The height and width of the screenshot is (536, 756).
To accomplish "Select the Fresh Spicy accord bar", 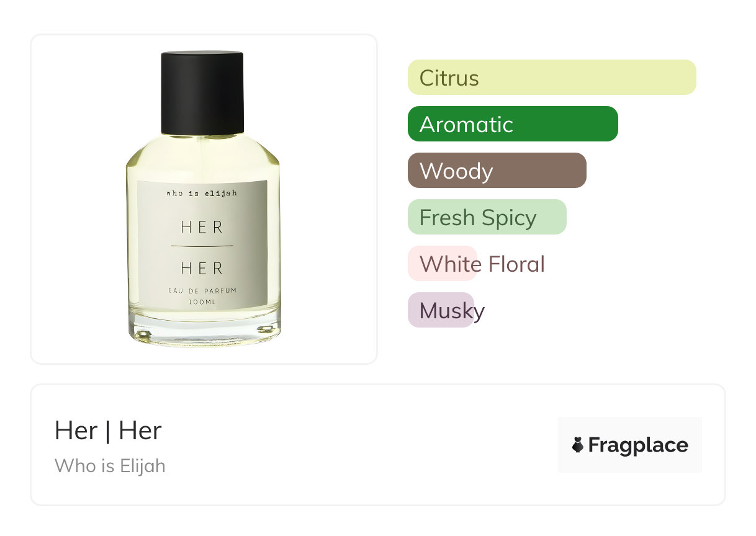I will (487, 217).
